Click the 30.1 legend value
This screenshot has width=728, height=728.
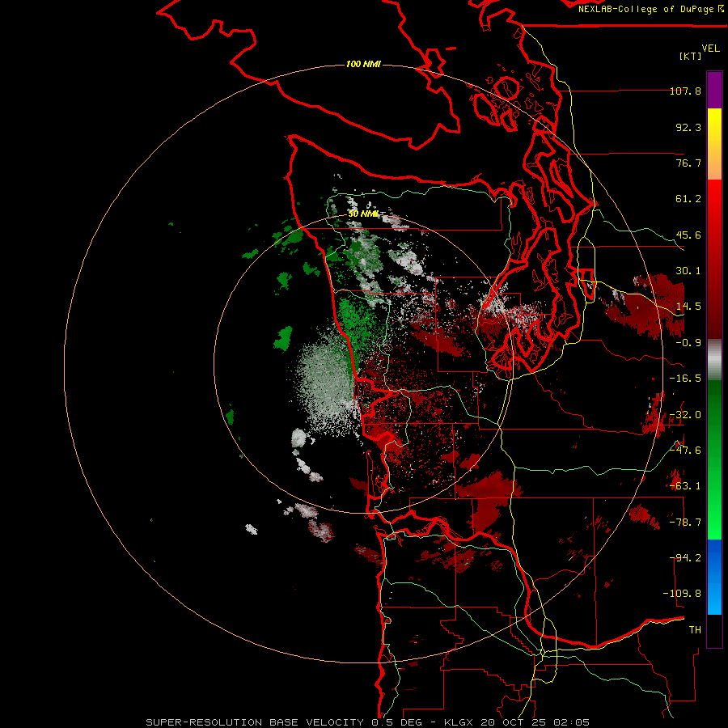pyautogui.click(x=688, y=271)
